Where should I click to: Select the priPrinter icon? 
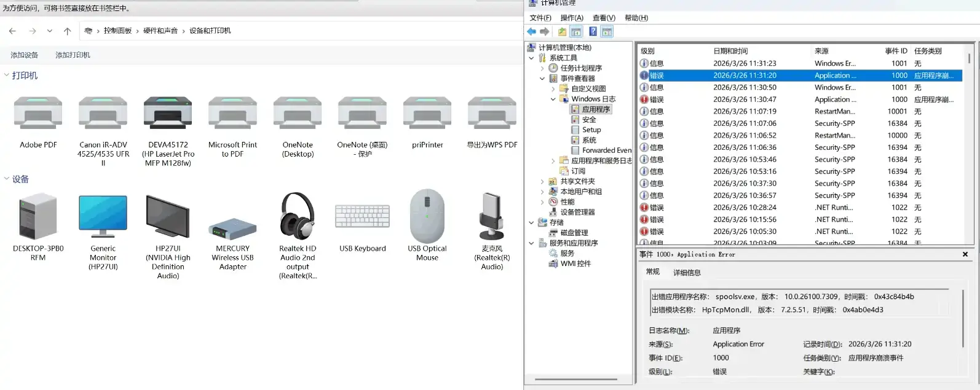point(427,113)
